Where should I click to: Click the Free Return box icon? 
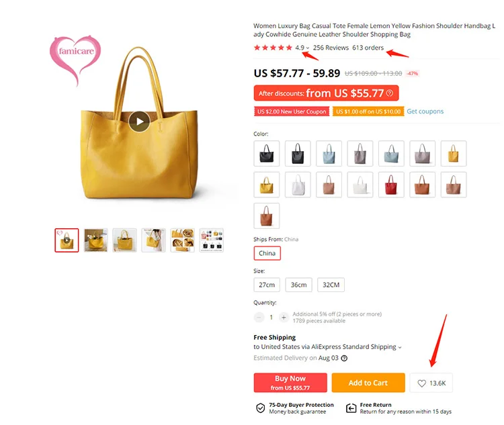click(x=351, y=408)
